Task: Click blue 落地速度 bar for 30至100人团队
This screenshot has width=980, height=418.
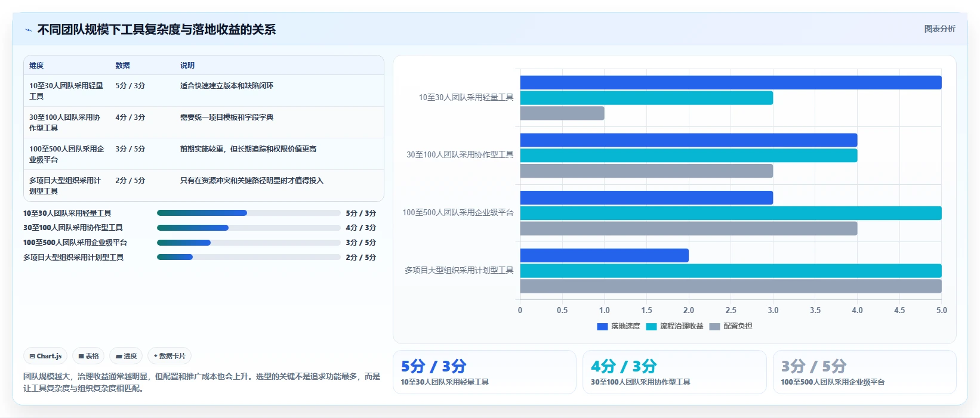Action: point(689,140)
